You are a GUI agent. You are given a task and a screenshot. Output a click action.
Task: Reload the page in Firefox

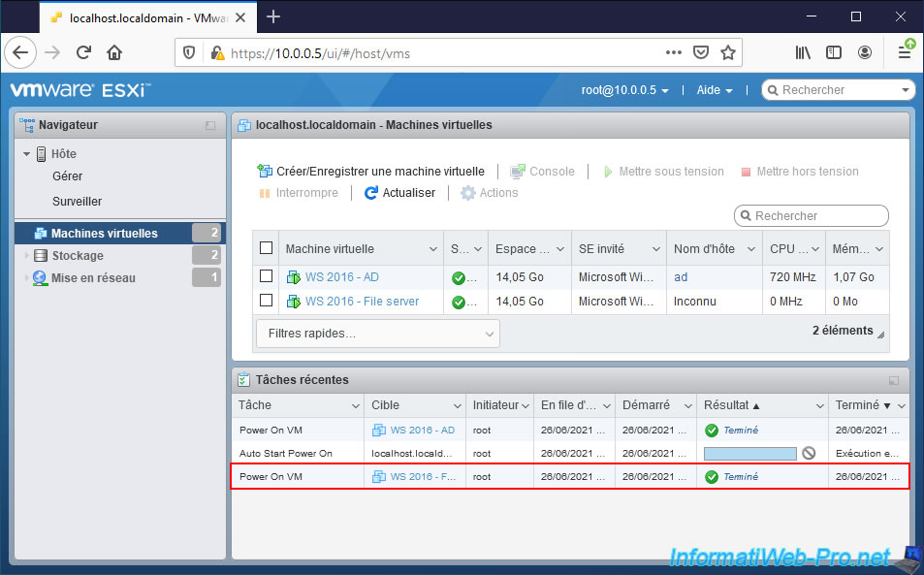click(84, 52)
